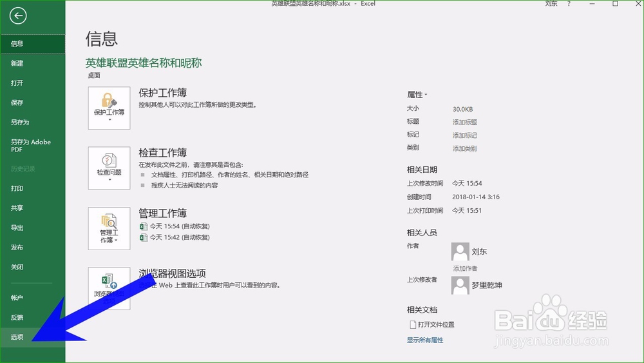Open 选项 (Options) in the sidebar
Screen dimensions: 644x363
[32, 337]
